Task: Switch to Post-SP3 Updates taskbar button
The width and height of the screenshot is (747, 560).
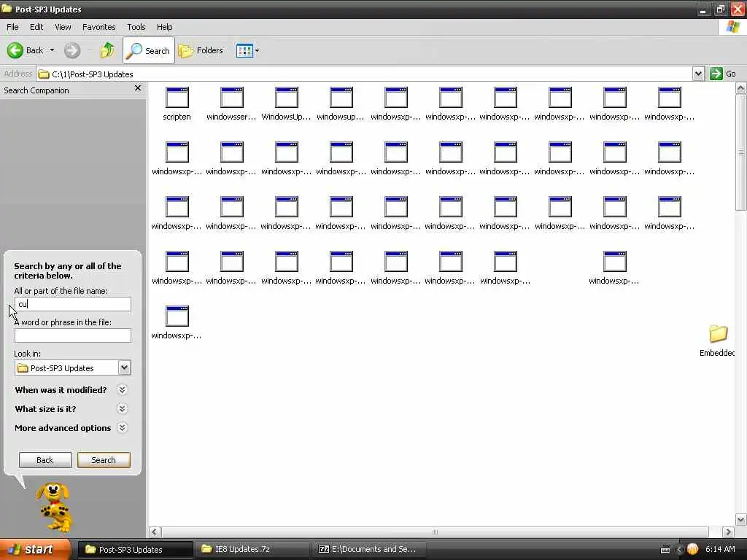Action: [x=135, y=550]
